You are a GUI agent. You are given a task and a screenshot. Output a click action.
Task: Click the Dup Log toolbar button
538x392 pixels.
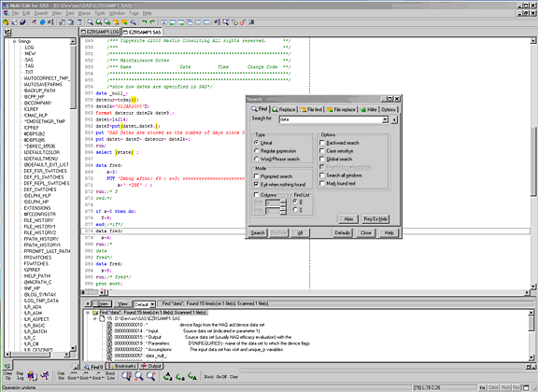20,375
